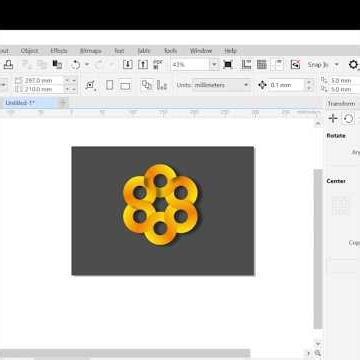This screenshot has width=360, height=360.
Task: Click the nudge distance arrows icon
Action: click(263, 85)
